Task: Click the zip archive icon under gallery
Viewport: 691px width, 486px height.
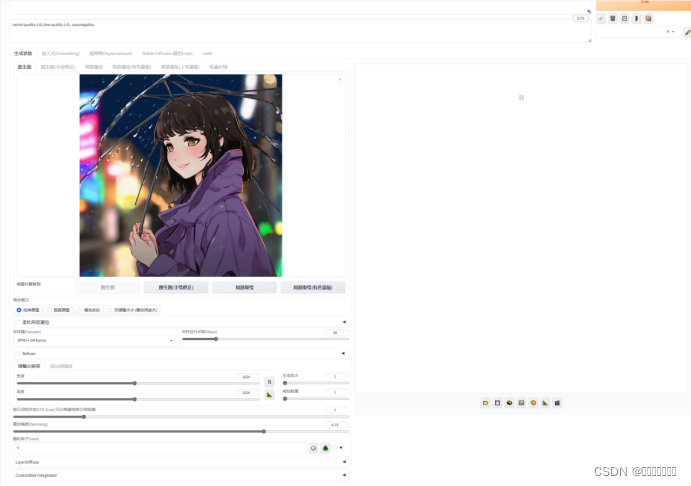Action: tap(509, 403)
